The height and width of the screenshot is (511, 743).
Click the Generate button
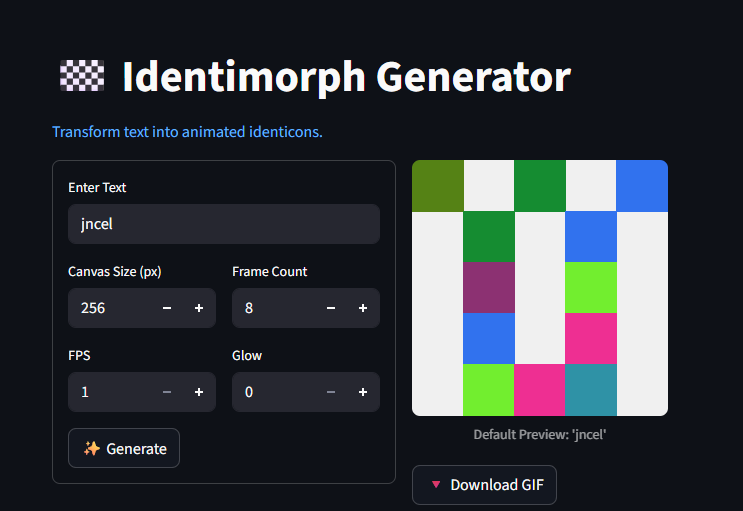click(x=124, y=448)
